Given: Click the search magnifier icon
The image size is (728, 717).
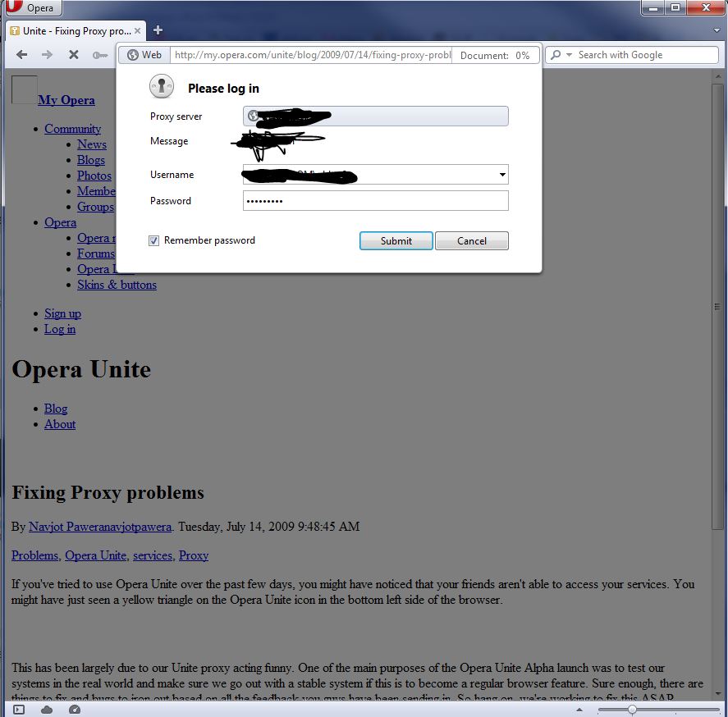Looking at the screenshot, I should (x=556, y=55).
